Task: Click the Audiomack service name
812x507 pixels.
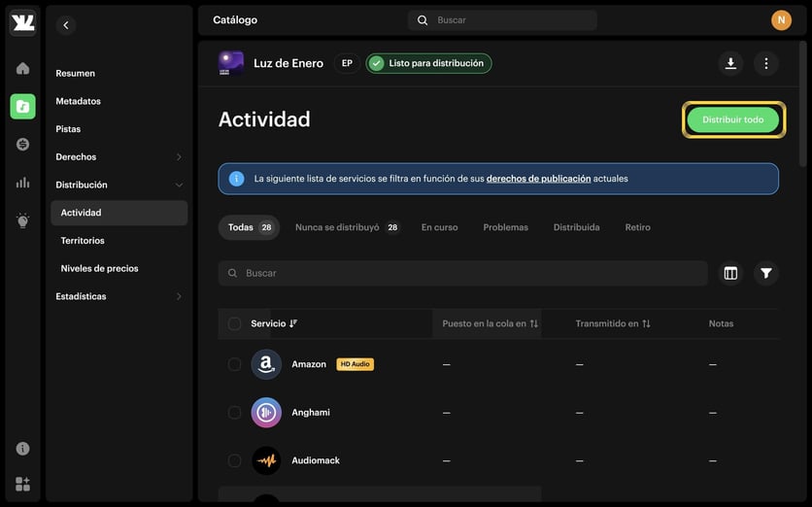Action: coord(316,460)
